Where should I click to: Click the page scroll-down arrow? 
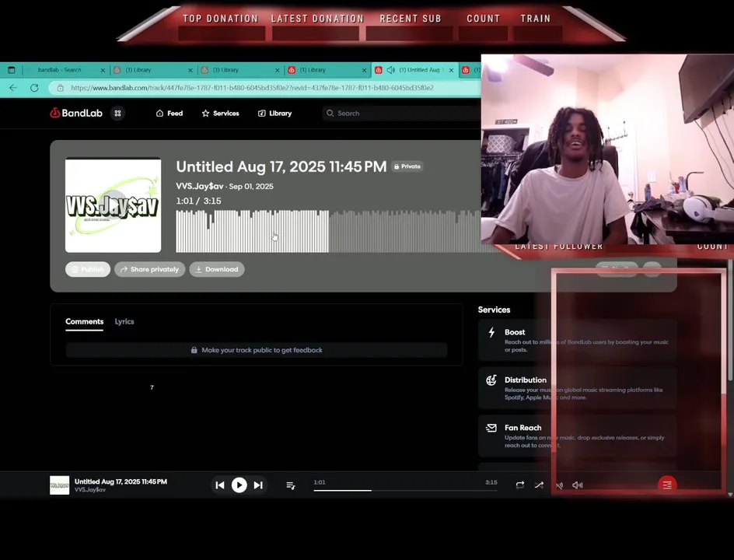click(x=730, y=495)
